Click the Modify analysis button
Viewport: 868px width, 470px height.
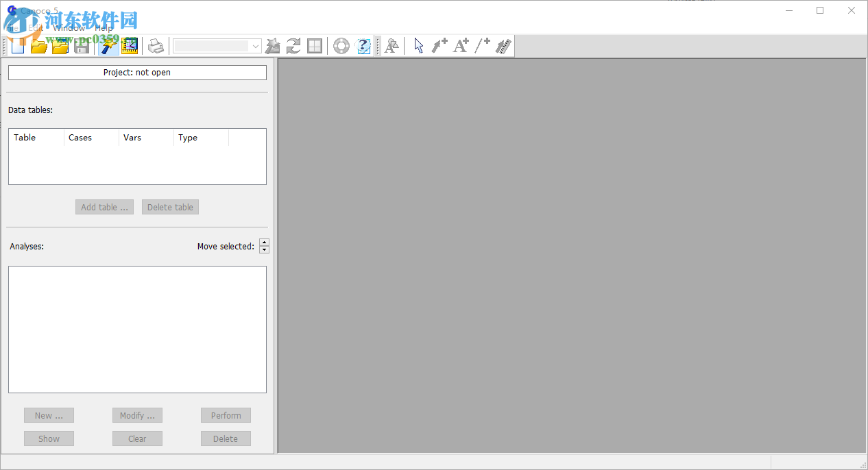(137, 415)
